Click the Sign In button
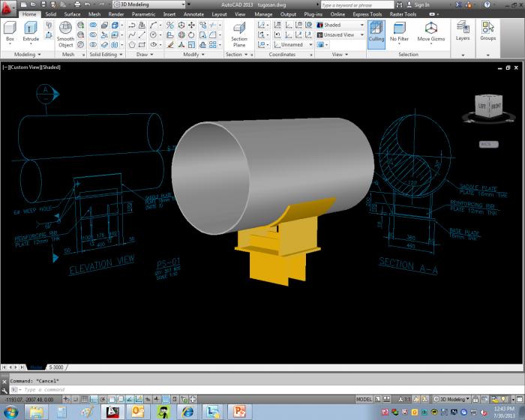 click(x=418, y=4)
